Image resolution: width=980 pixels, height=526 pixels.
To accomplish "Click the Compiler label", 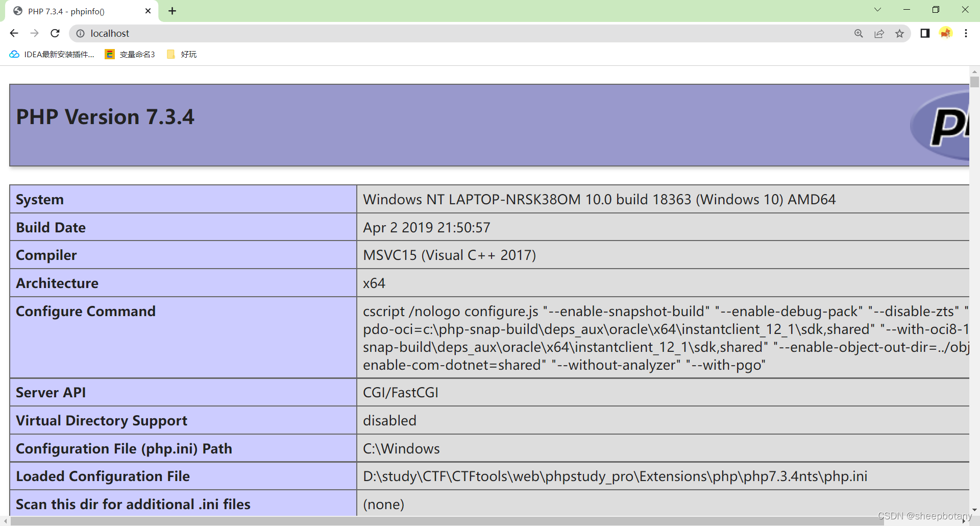I will pos(46,255).
